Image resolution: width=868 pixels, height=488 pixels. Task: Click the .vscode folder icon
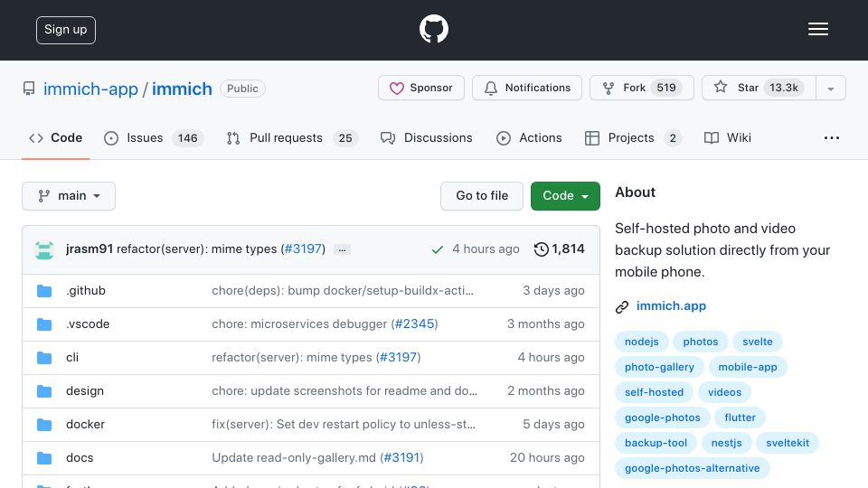pos(44,324)
